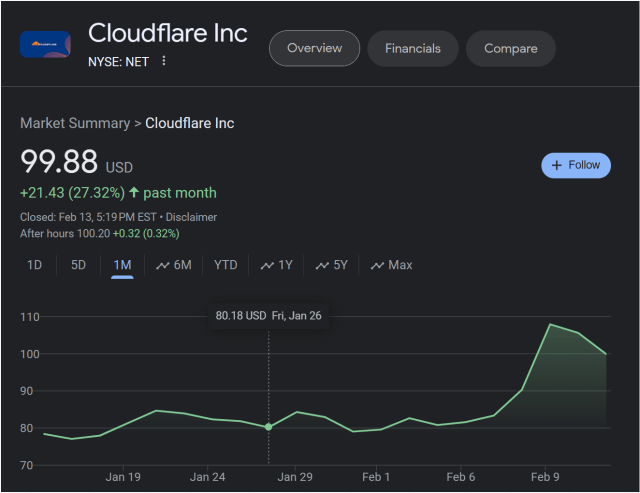Click the Jan 24 x-axis label
Screen dimensions: 640x493
click(207, 477)
